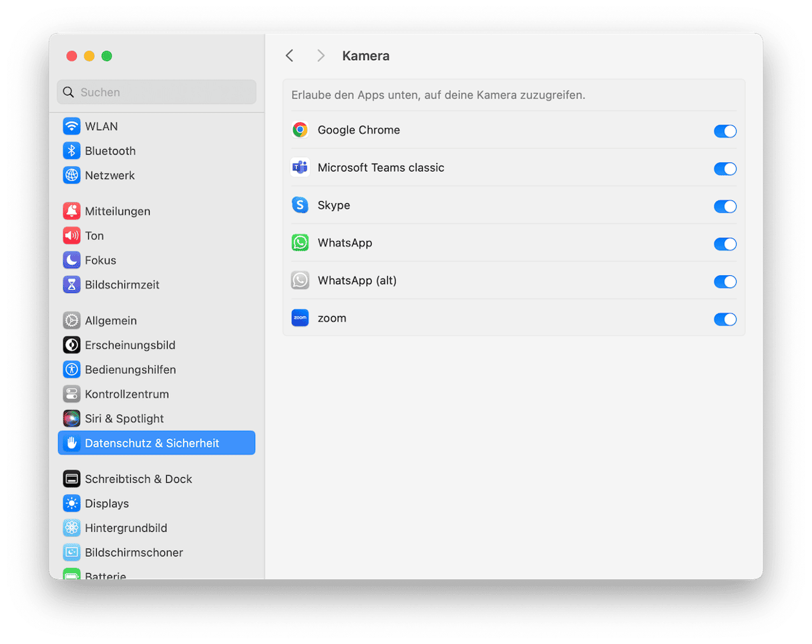Click into the Suchen search field

(156, 92)
